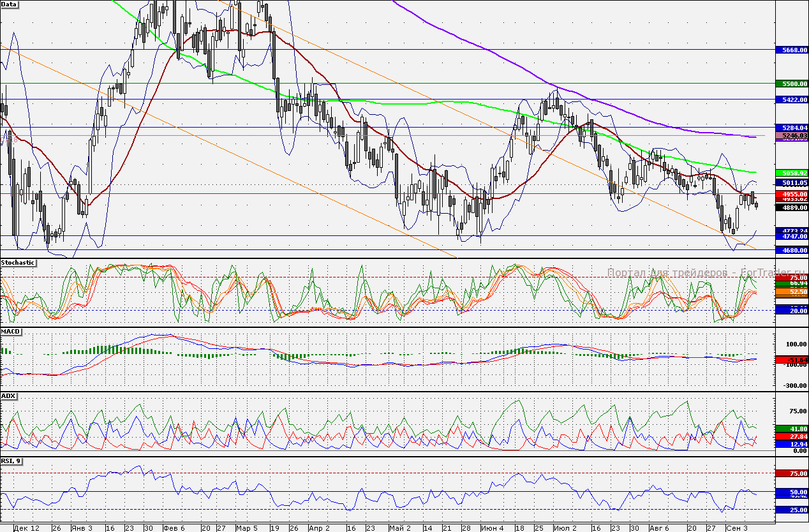Click the 'Сен 3' date on time axis
Image resolution: width=809 pixels, height=532 pixels.
[736, 528]
